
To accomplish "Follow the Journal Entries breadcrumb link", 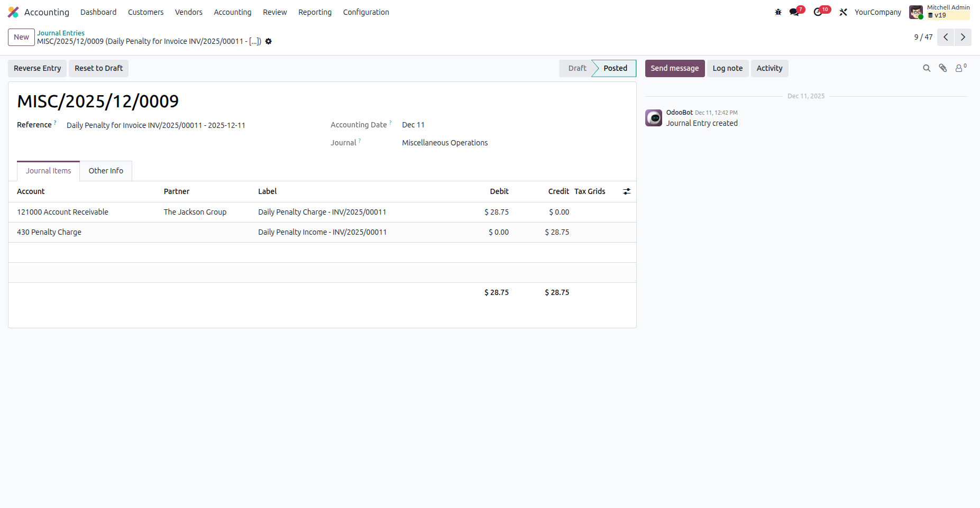I will tap(61, 33).
